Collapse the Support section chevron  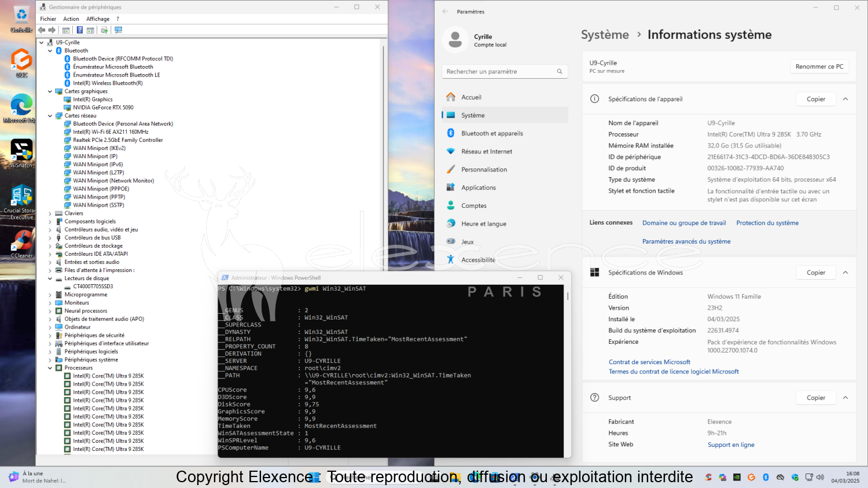[x=845, y=398]
